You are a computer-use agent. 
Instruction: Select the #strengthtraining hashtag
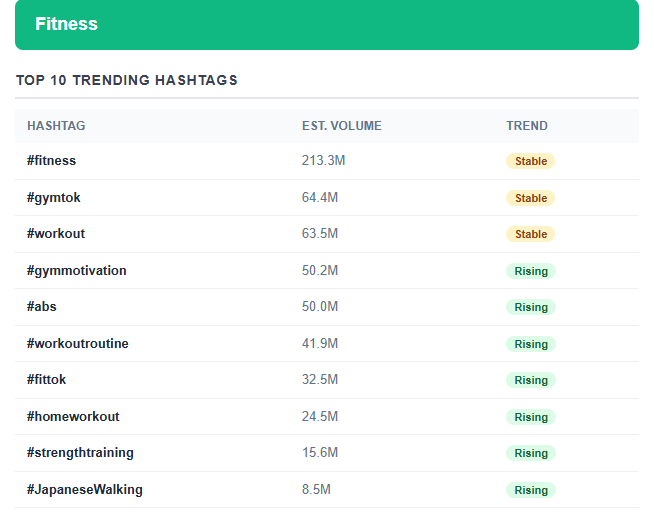point(80,453)
